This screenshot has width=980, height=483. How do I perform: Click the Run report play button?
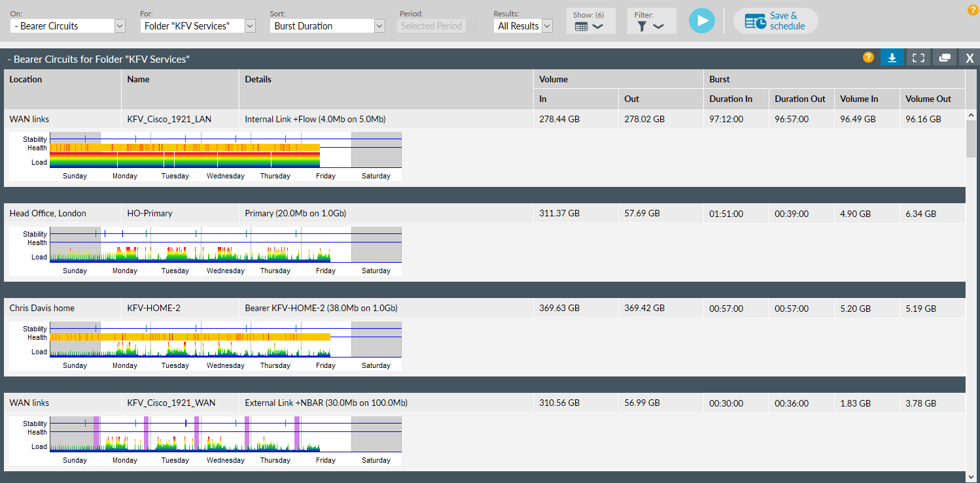[x=701, y=21]
